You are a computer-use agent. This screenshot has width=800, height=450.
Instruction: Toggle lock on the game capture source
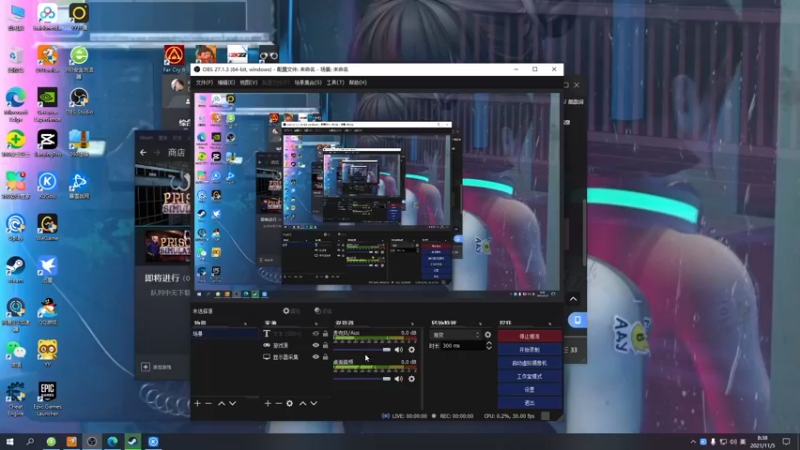tap(326, 345)
